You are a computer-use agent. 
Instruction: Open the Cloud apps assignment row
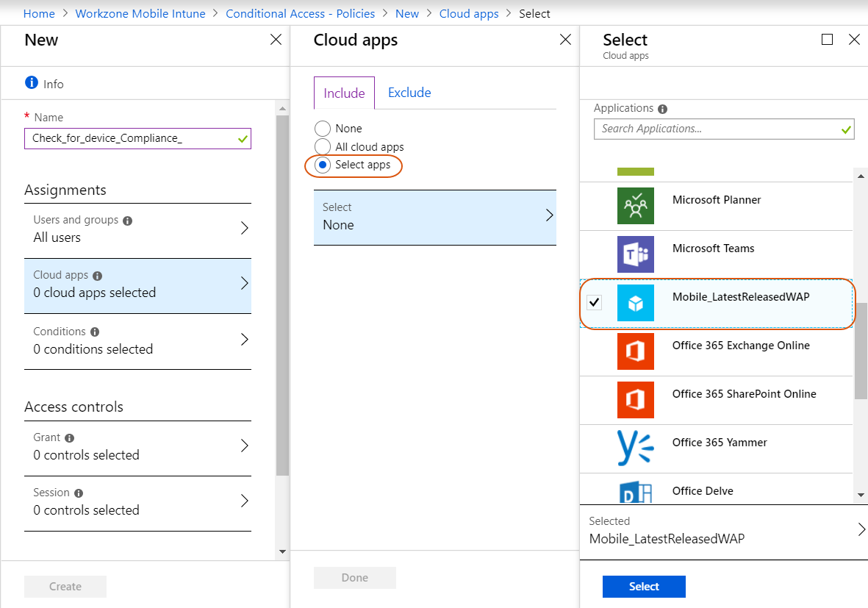point(138,286)
